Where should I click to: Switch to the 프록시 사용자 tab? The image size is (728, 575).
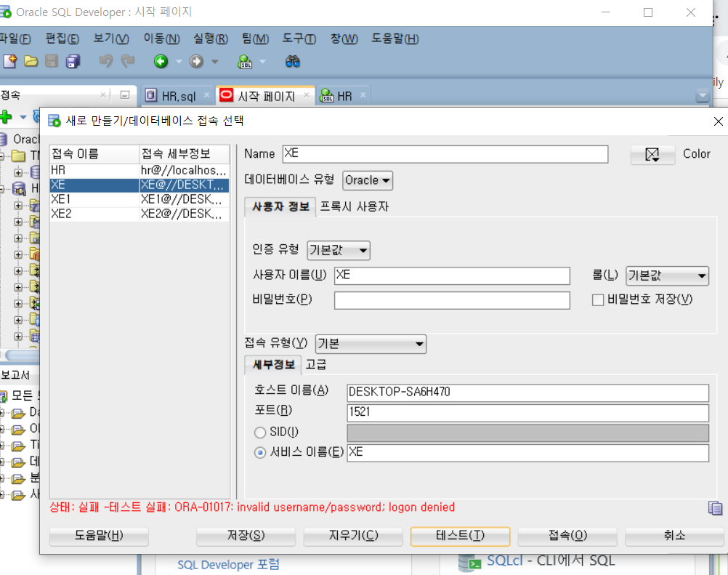pos(355,206)
